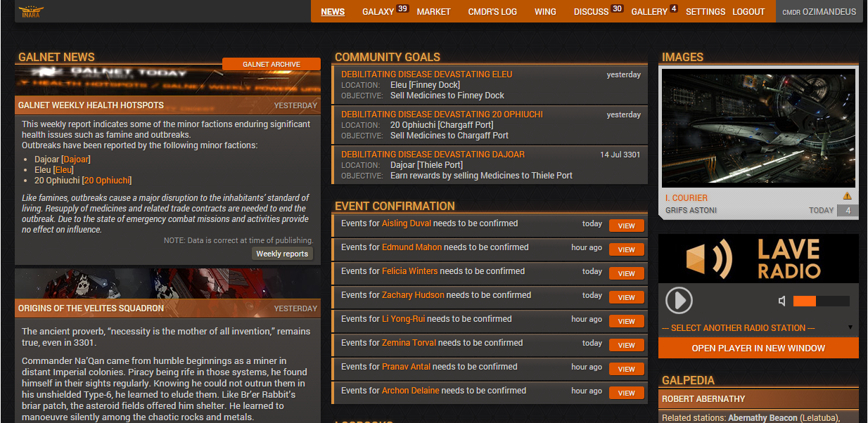Screen dimensions: 868x423
Task: Open the Aisling Duval link
Action: coord(407,223)
